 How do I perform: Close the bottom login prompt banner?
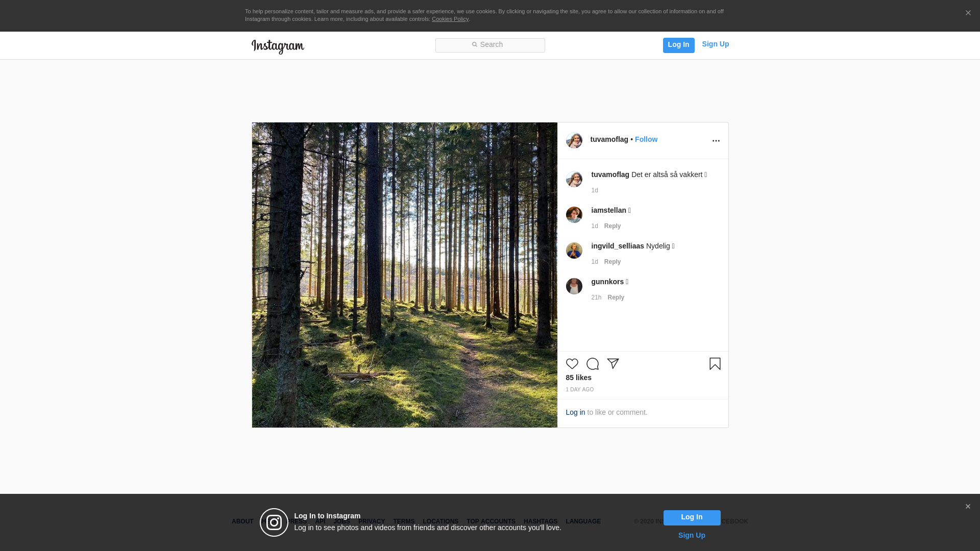pos(968,507)
